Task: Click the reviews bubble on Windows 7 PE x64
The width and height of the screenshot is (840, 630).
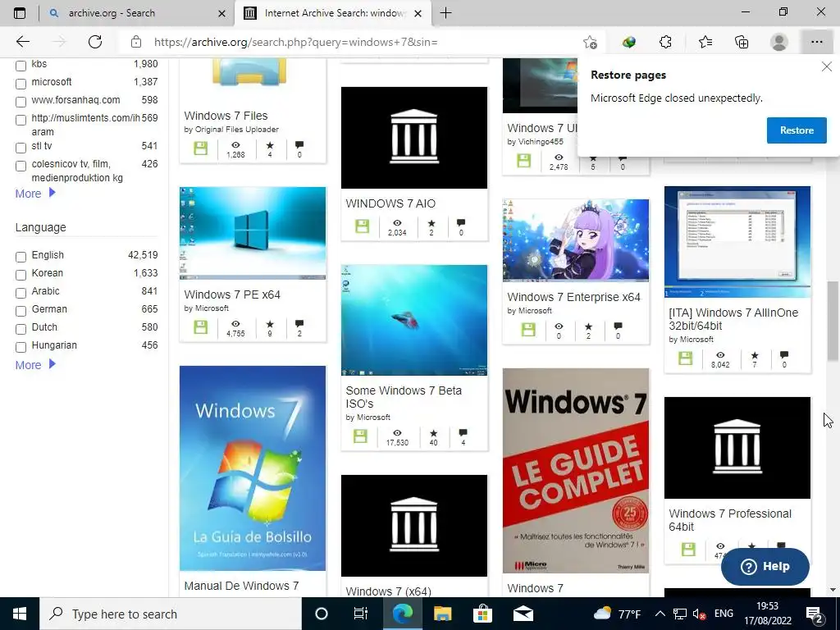Action: click(x=299, y=323)
